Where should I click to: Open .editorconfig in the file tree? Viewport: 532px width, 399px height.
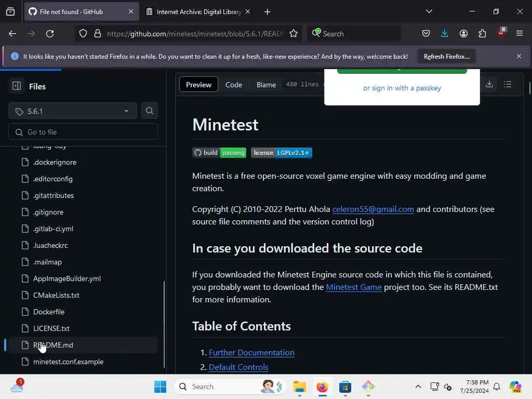coord(53,179)
